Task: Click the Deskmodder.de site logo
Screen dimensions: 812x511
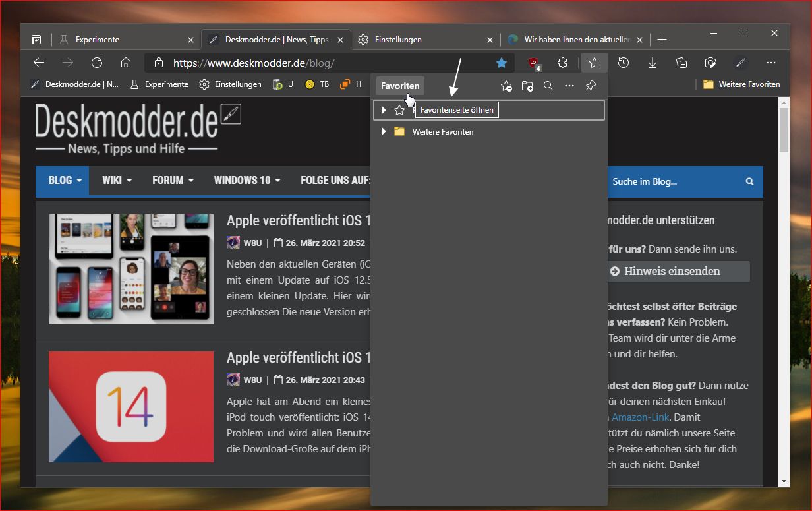Action: point(138,129)
